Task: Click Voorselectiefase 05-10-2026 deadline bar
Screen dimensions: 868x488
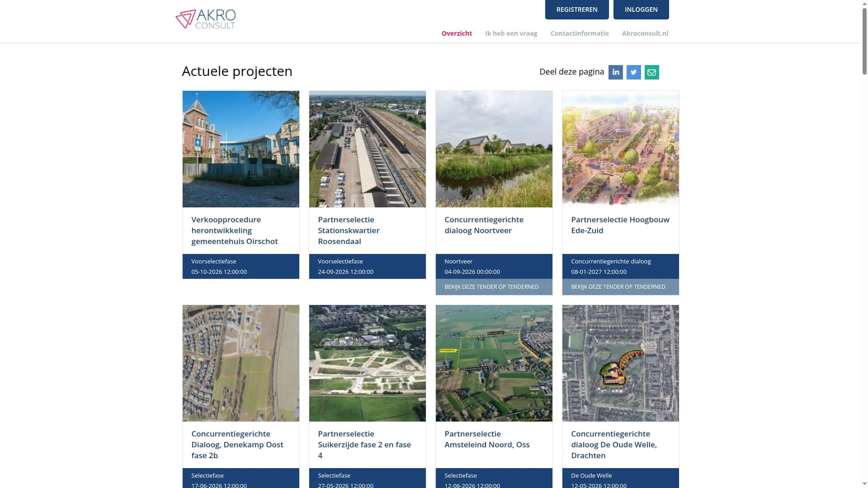Action: [x=241, y=267]
